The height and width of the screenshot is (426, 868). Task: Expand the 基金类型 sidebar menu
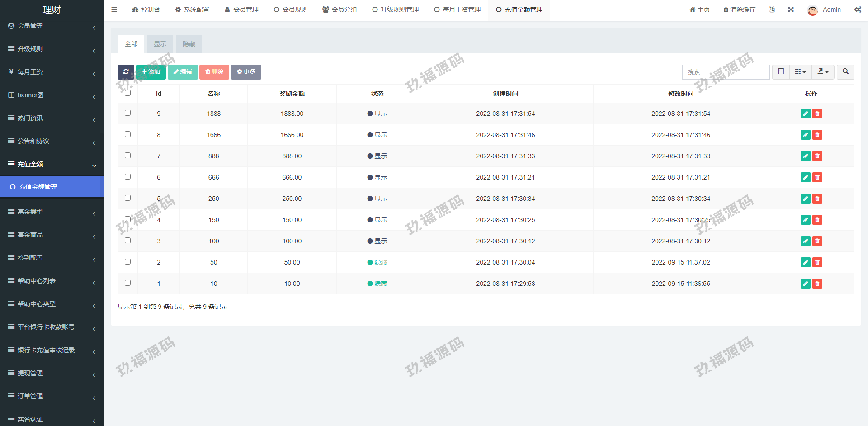pyautogui.click(x=52, y=212)
